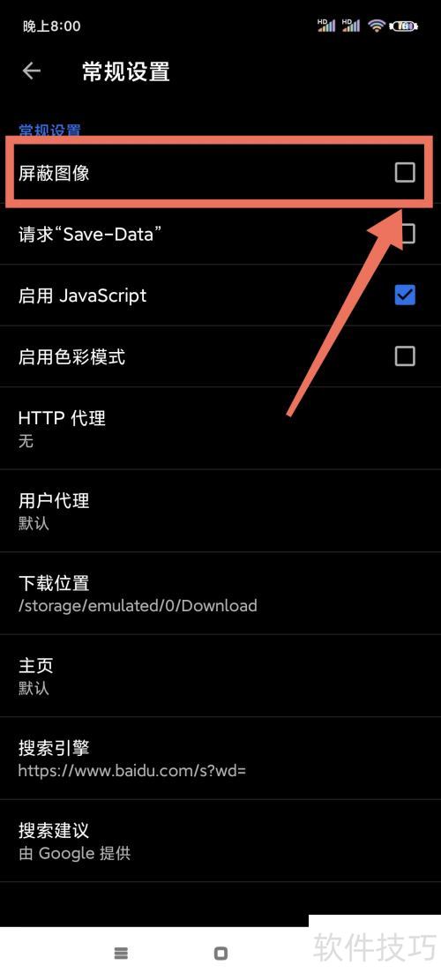Tap the 屏蔽图像 label text
The image size is (441, 980).
tap(54, 173)
